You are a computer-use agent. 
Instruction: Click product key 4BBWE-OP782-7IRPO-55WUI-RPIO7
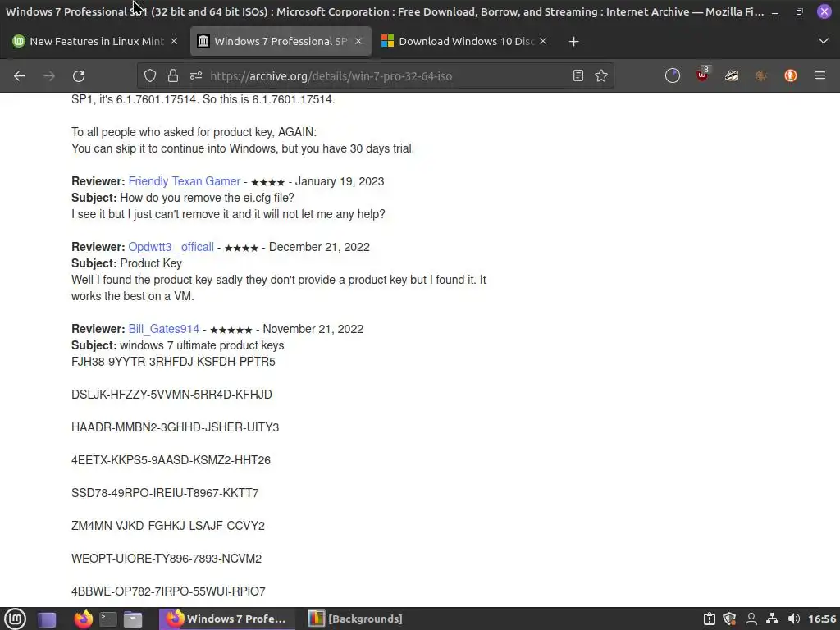point(168,591)
